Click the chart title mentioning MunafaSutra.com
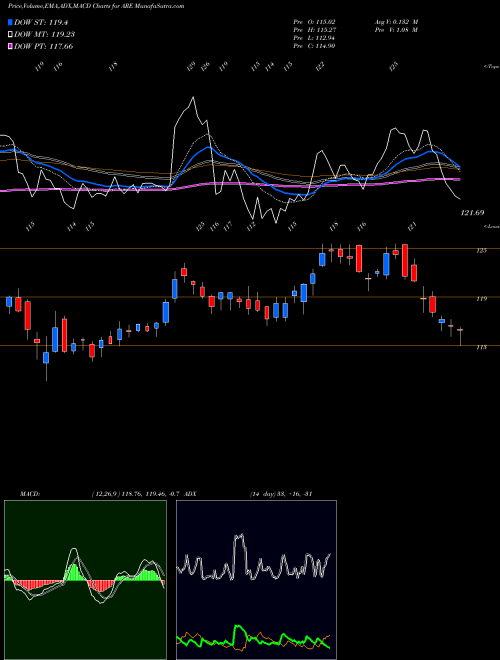Screen dimensions: 500x660 pos(96,6)
